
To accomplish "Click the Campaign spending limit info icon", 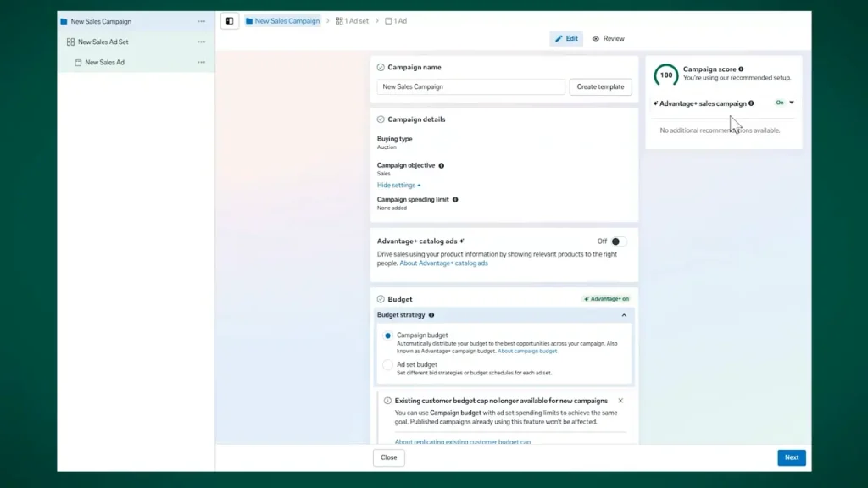I will click(x=455, y=200).
